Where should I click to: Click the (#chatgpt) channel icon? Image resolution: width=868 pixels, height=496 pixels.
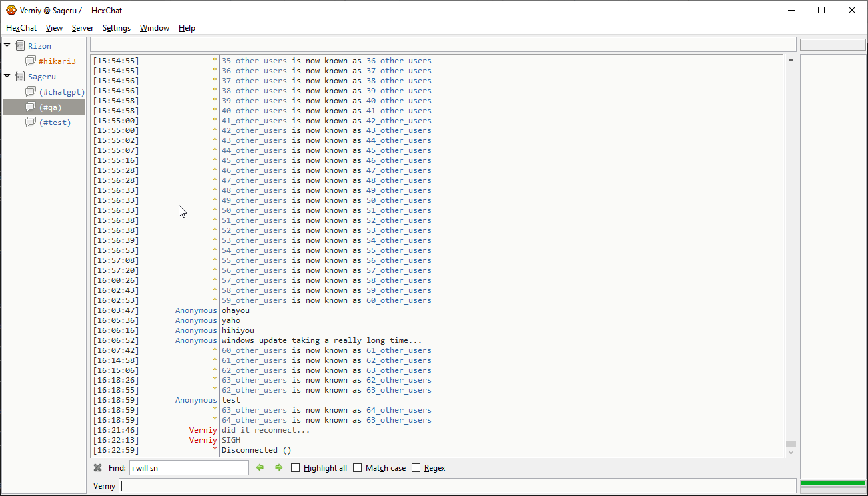30,91
